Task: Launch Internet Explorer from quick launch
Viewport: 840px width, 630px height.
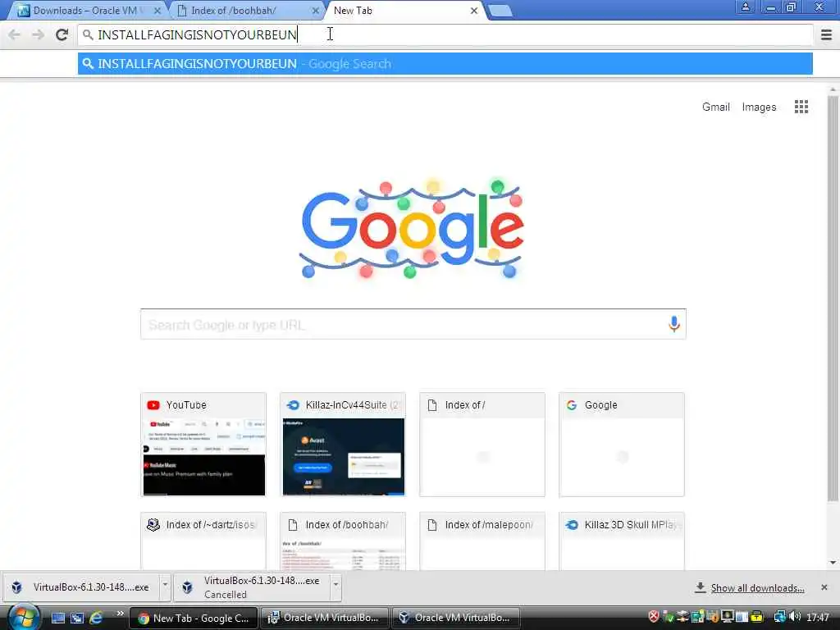Action: [x=97, y=618]
